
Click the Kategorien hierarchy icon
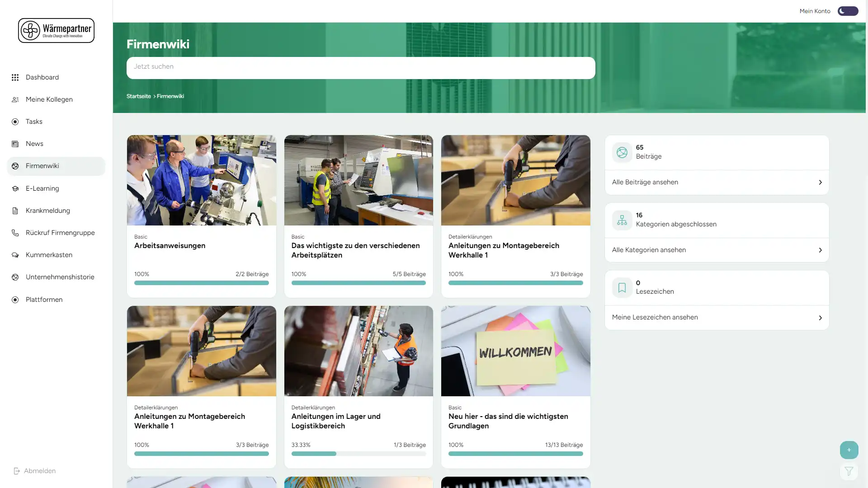pos(622,220)
